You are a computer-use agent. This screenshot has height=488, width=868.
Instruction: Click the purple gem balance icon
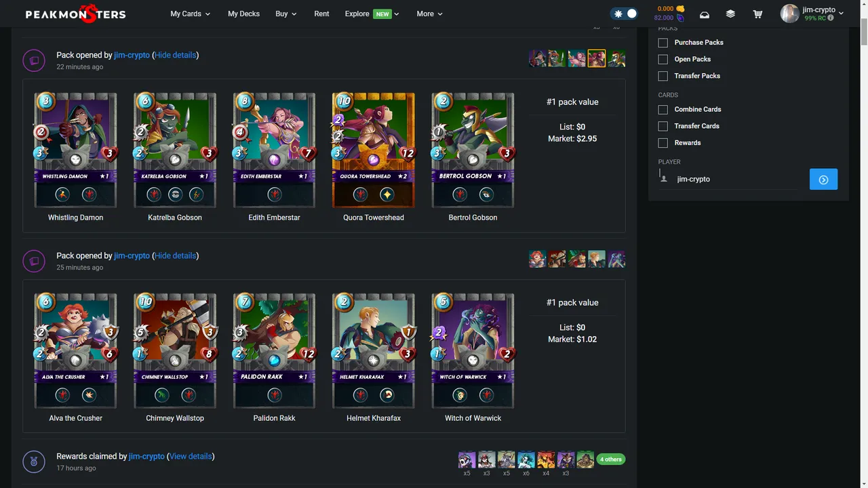tap(680, 18)
